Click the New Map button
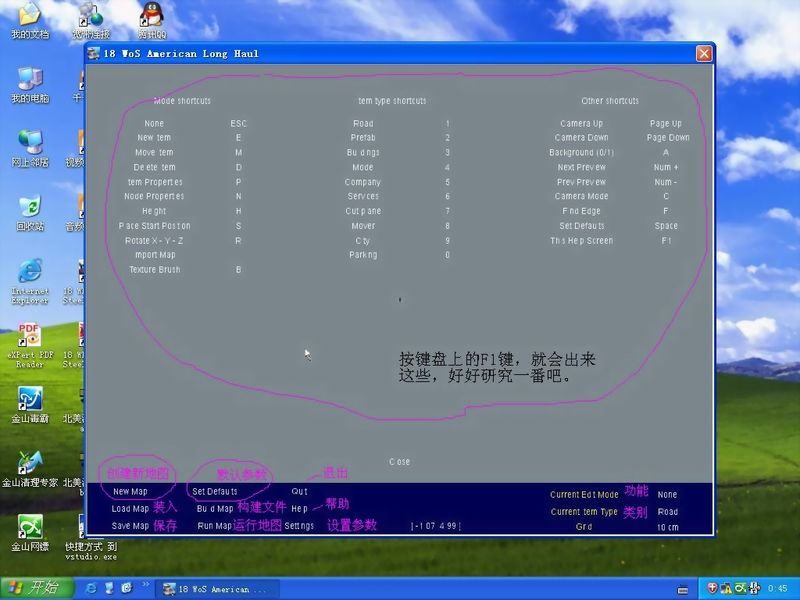 point(130,492)
